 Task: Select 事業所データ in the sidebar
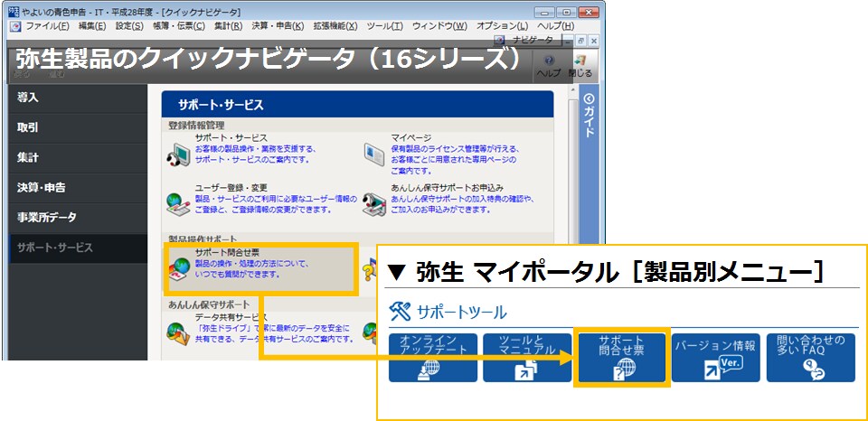pyautogui.click(x=78, y=218)
